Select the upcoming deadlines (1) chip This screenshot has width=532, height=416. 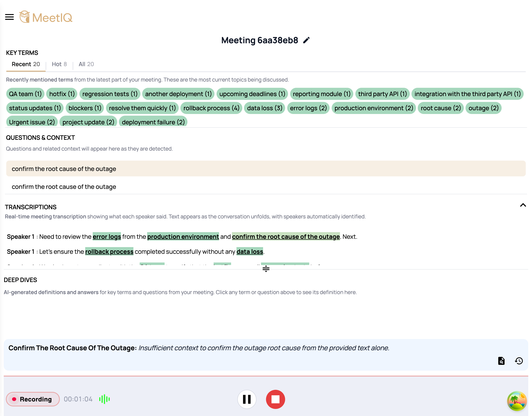252,94
